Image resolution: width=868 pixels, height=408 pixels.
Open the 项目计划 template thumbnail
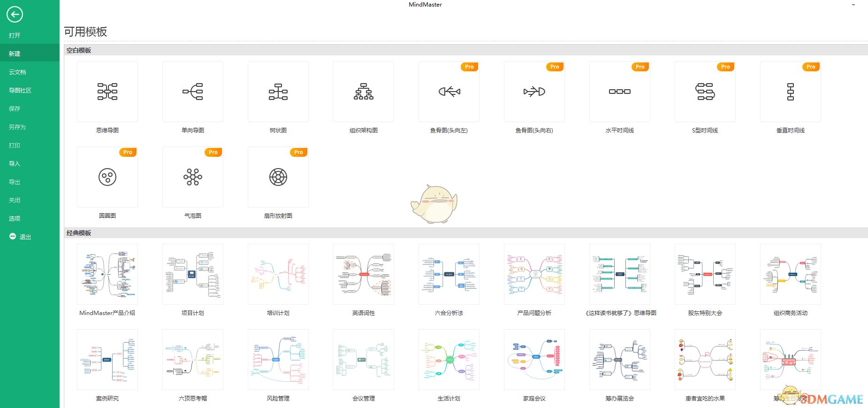pyautogui.click(x=193, y=274)
